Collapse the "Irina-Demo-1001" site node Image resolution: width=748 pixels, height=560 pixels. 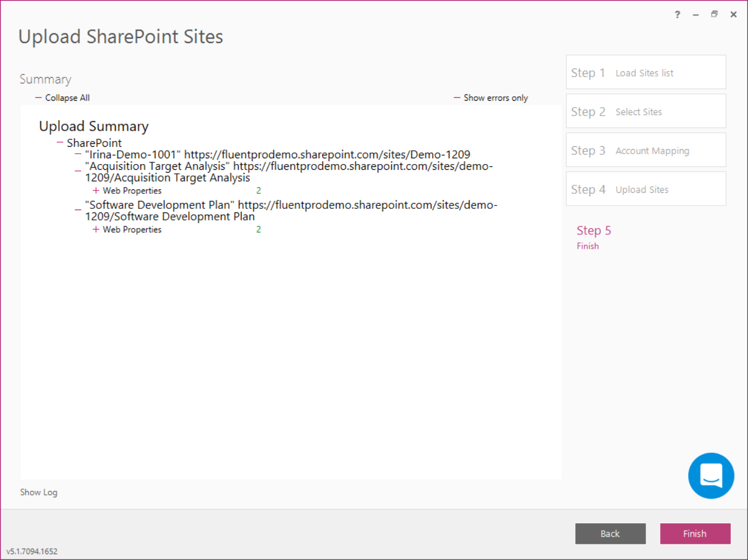pos(78,154)
